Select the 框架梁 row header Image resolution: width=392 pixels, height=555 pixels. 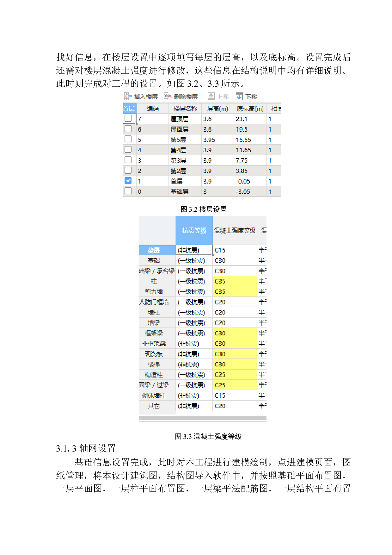[157, 333]
